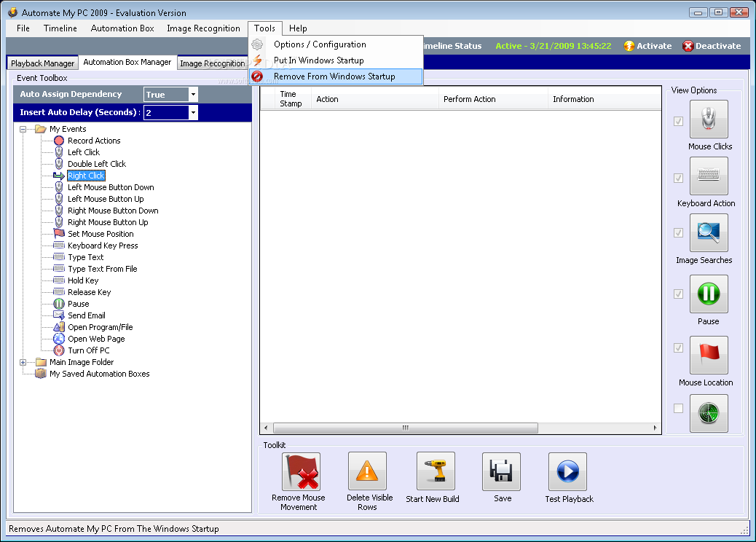Select the Left Click mouse icon

(59, 152)
